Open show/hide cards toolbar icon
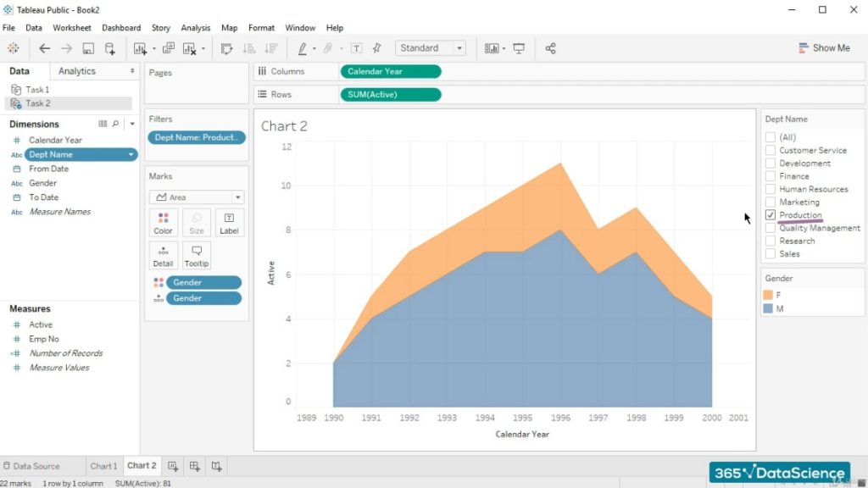The image size is (868, 488). click(x=492, y=48)
